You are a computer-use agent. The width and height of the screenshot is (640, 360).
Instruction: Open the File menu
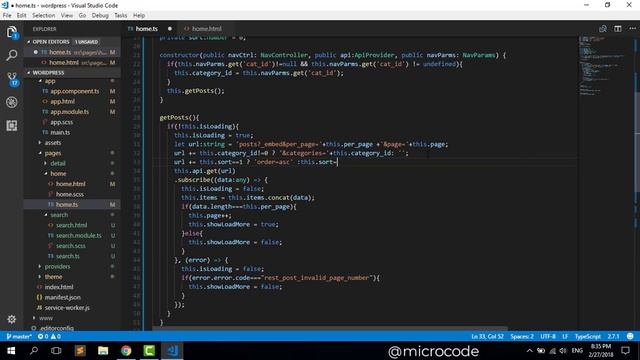point(7,15)
